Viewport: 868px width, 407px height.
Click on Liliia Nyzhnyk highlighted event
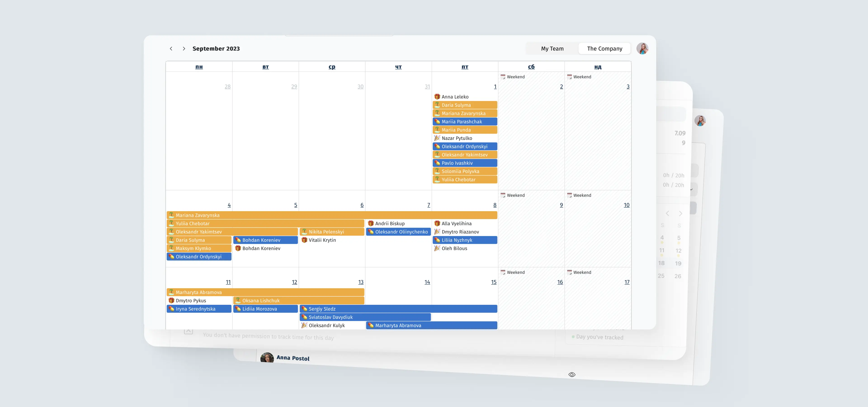465,240
